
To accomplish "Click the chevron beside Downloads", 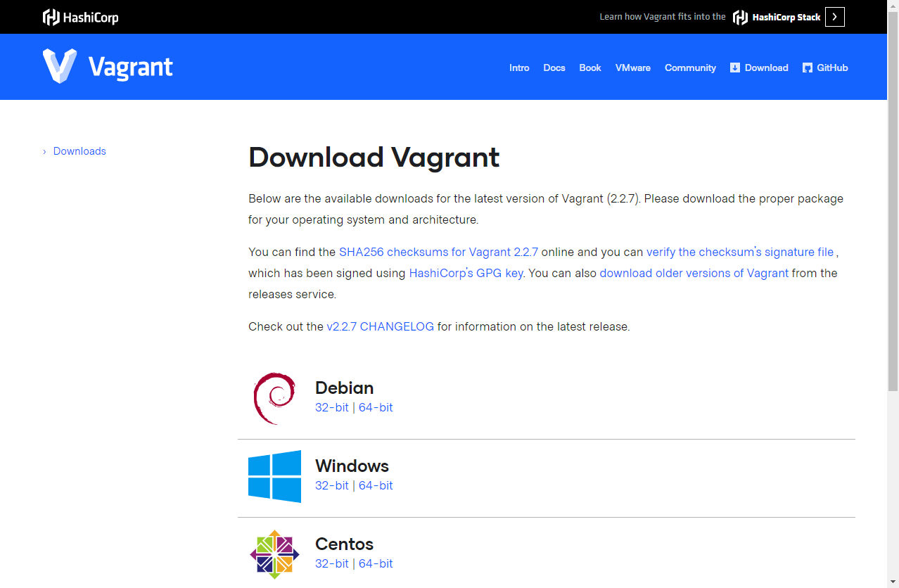I will coord(44,152).
